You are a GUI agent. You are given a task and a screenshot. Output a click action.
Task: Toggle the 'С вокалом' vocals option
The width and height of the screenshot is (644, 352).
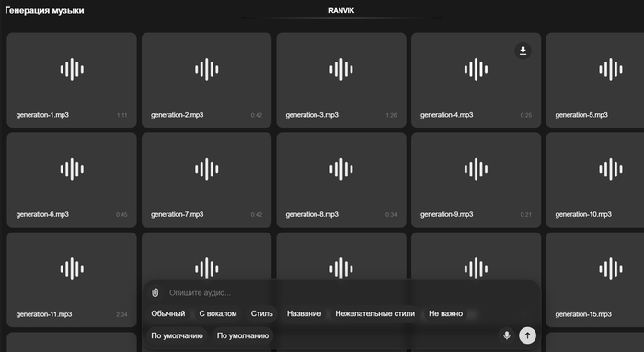218,313
